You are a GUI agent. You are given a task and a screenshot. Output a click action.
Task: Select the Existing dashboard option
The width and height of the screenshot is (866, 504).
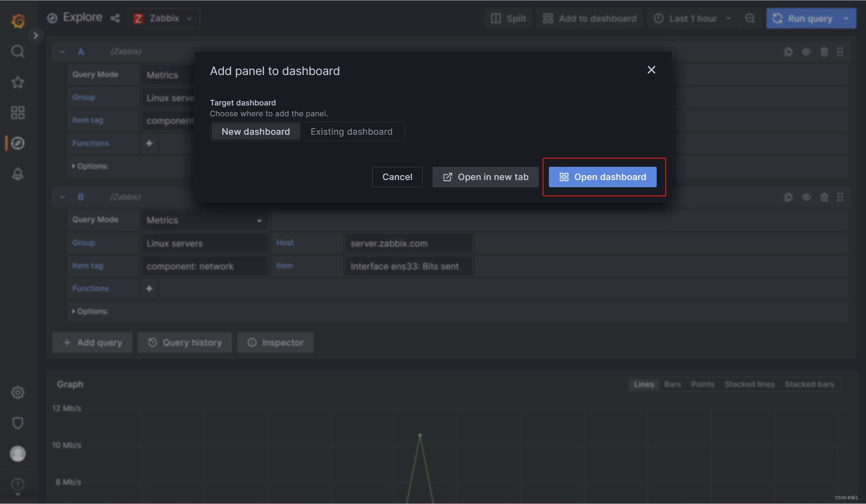[x=351, y=132]
